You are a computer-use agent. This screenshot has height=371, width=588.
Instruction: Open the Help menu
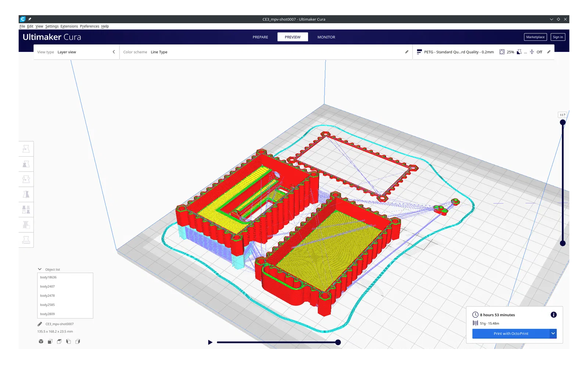coord(105,26)
